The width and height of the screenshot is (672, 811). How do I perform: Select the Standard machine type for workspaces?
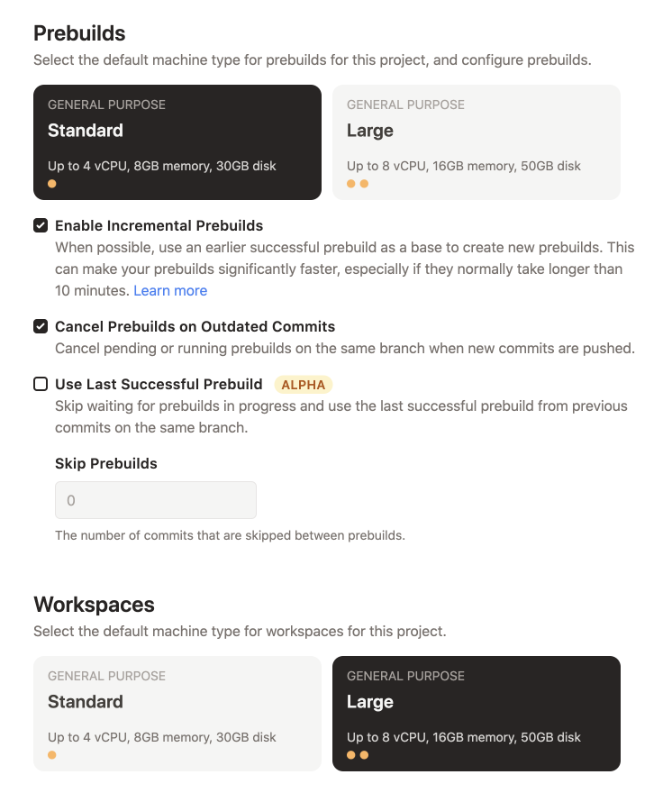[x=177, y=713]
